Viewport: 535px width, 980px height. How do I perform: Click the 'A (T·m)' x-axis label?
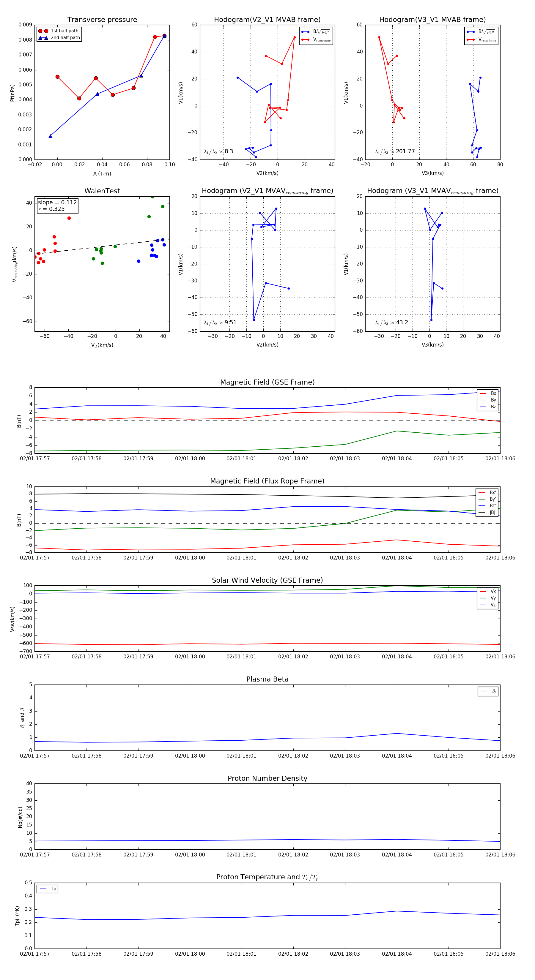pos(102,174)
